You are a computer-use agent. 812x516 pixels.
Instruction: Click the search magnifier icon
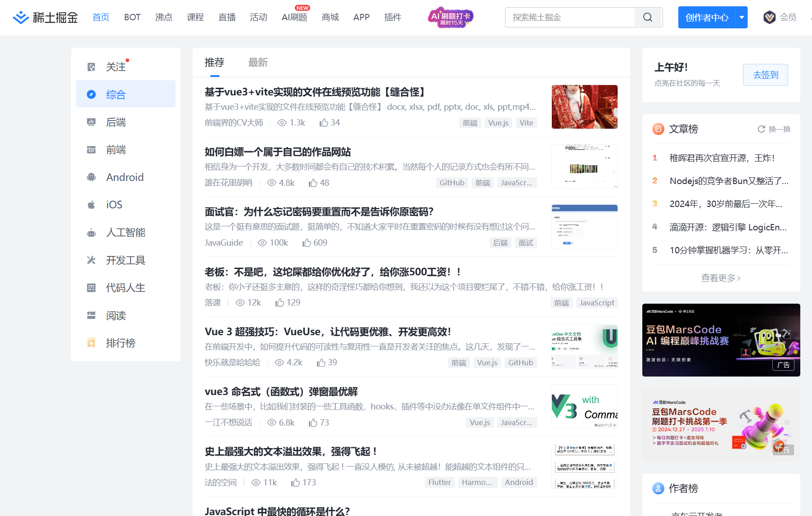tap(648, 18)
